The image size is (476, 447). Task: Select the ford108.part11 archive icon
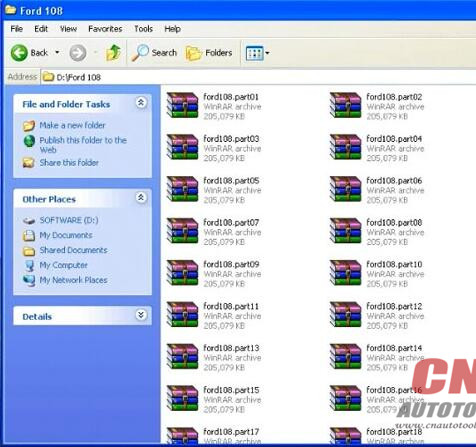tap(182, 314)
